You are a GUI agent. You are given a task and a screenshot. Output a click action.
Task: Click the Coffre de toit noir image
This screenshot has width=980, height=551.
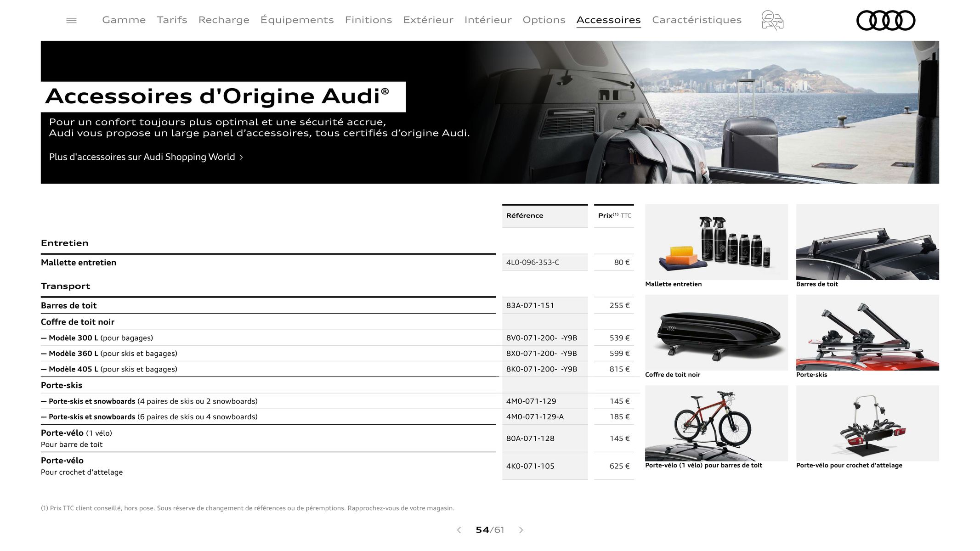[716, 332]
